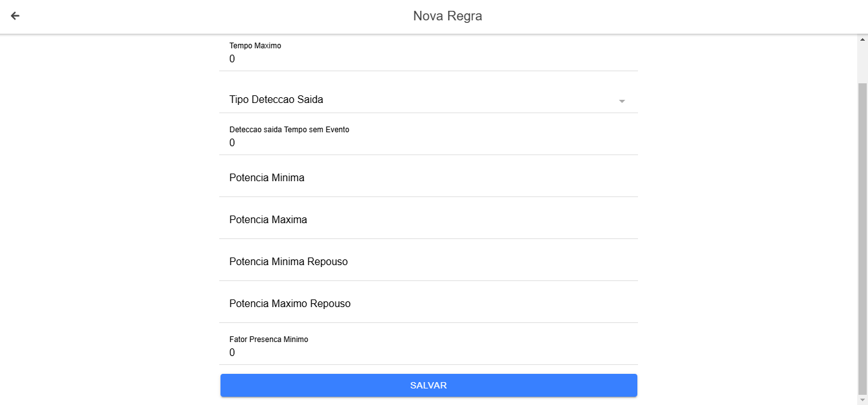Select the Potencia Maxima field
868x405 pixels.
(428, 220)
